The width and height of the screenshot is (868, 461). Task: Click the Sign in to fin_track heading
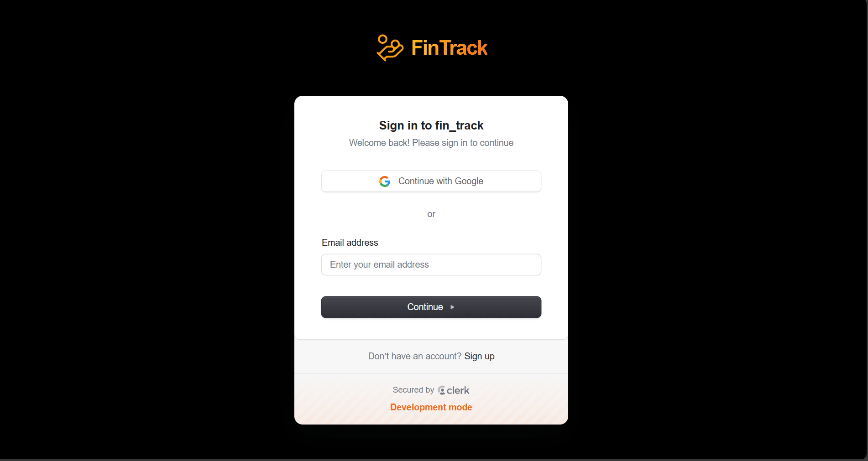431,125
